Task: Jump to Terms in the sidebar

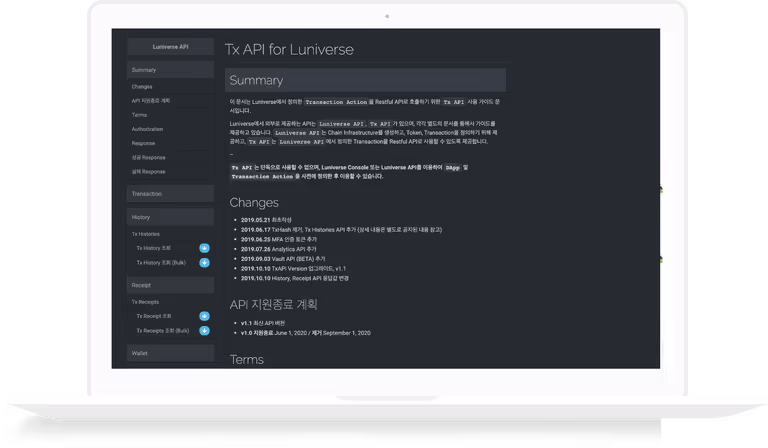Action: (139, 115)
